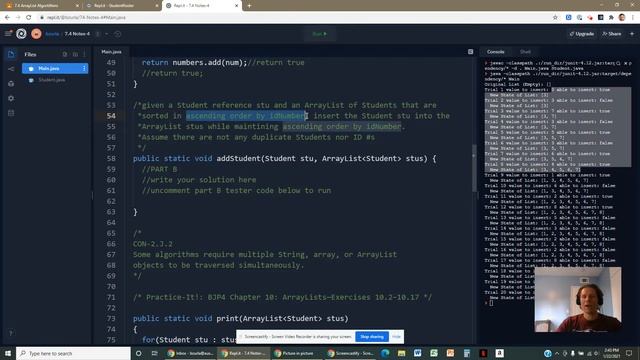The width and height of the screenshot is (640, 360).
Task: Open the Windows Start menu
Action: click(8, 353)
